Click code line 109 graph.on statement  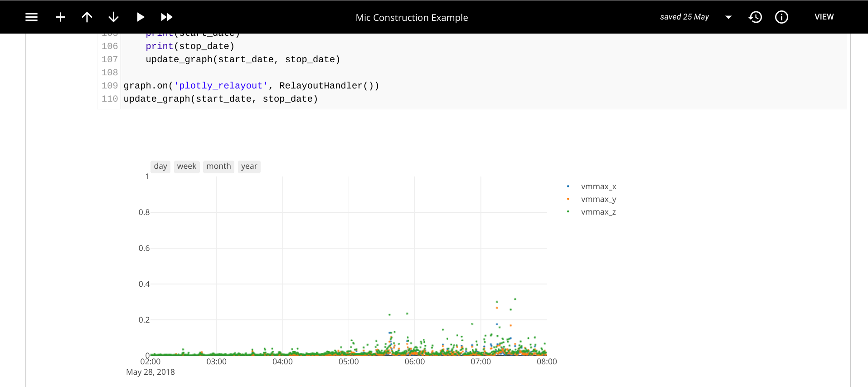point(251,86)
